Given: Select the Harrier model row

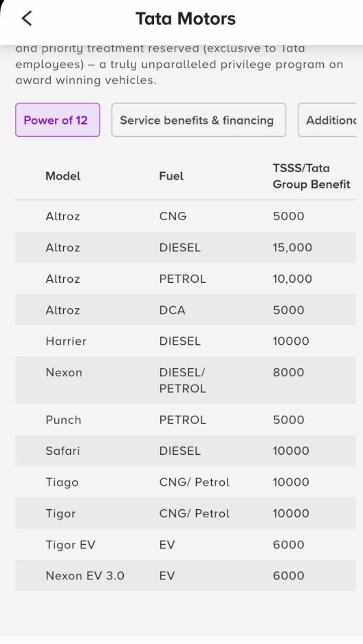Looking at the screenshot, I should point(66,341).
